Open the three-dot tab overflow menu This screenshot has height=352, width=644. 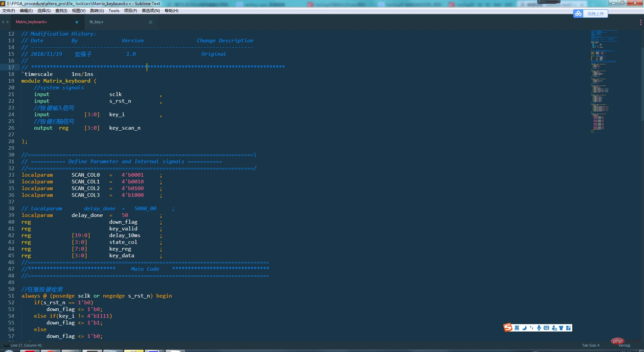pos(641,22)
